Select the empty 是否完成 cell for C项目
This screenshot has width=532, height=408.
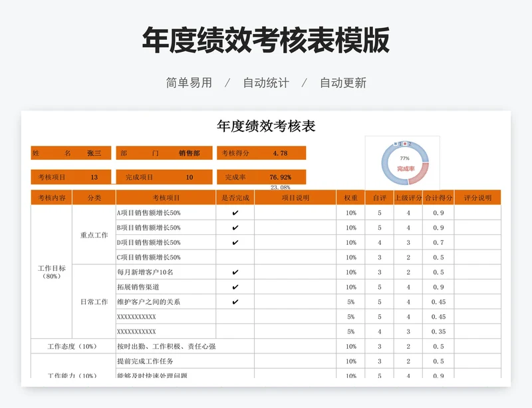pyautogui.click(x=235, y=257)
